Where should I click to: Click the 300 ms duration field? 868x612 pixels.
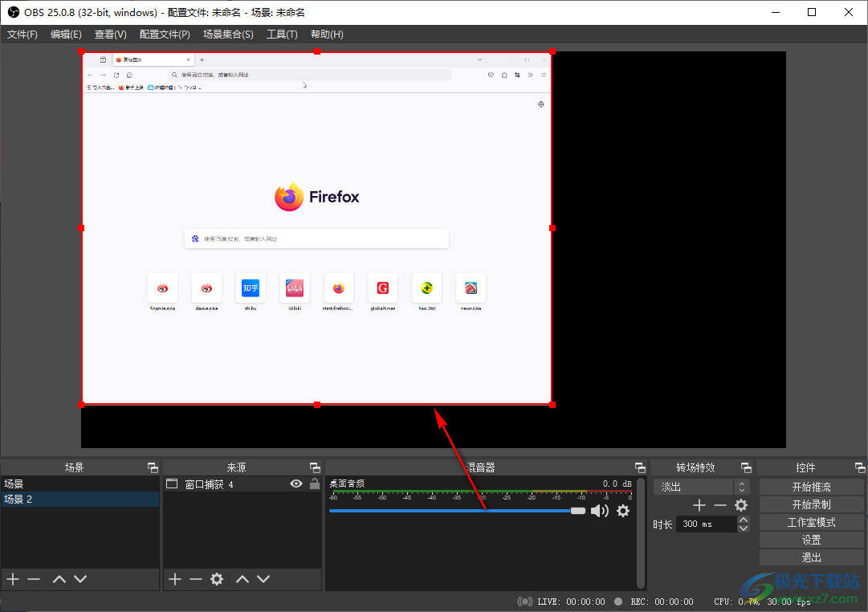pos(707,524)
